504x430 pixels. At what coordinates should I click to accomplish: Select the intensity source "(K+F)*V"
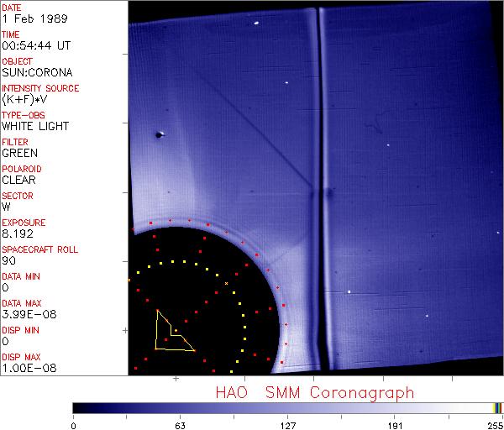[x=24, y=100]
